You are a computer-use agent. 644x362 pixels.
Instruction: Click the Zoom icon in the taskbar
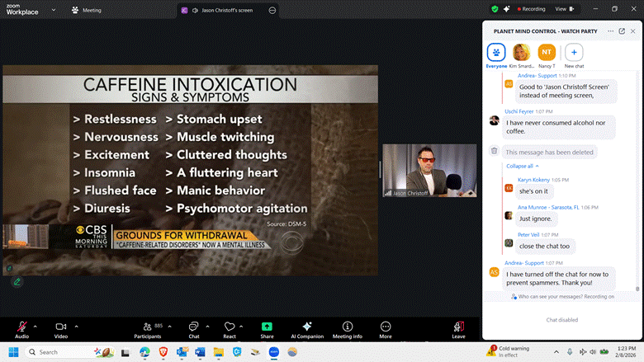point(274,352)
